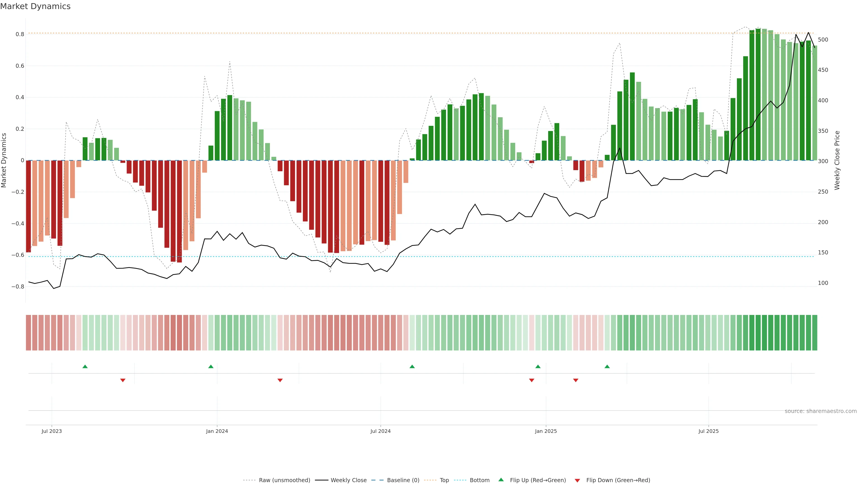This screenshot has height=488, width=868.
Task: Click the Flip Up triangle just after Jul 2024
Action: pos(412,366)
